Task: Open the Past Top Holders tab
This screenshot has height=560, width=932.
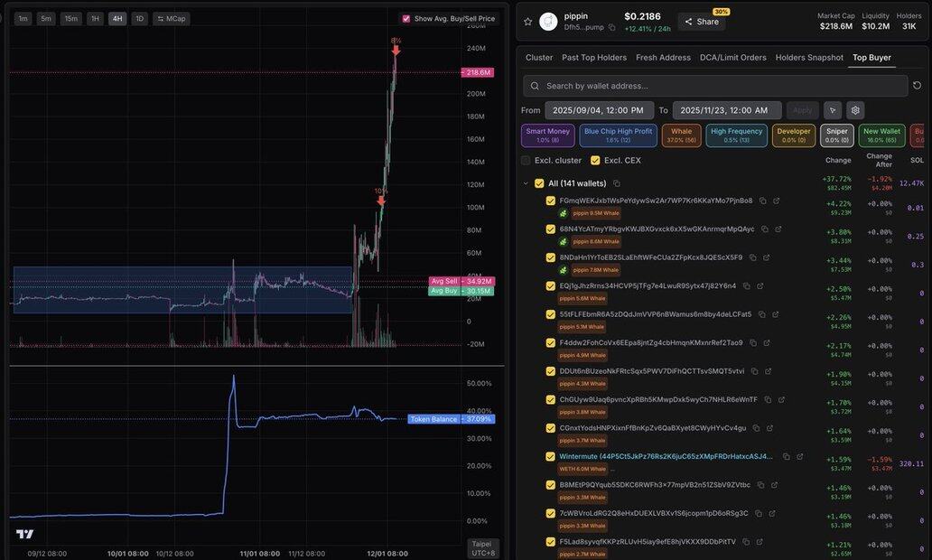Action: click(593, 58)
